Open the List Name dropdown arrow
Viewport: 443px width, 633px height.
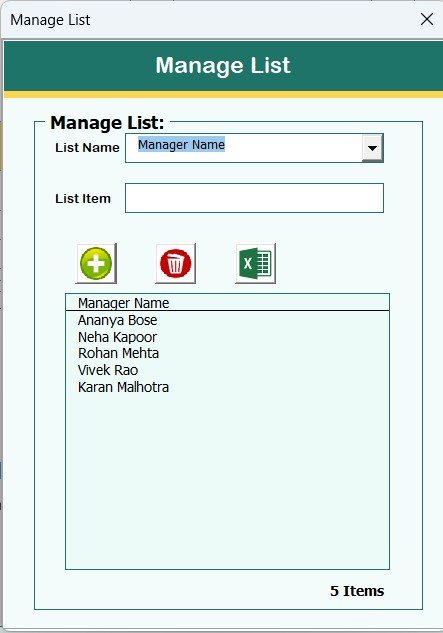click(x=372, y=148)
